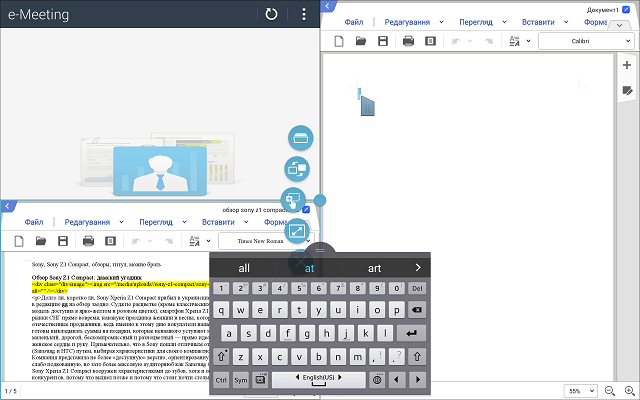Open the Файл menu in the sony z1 window
Viewport: 640px width, 400px height.
(33, 222)
